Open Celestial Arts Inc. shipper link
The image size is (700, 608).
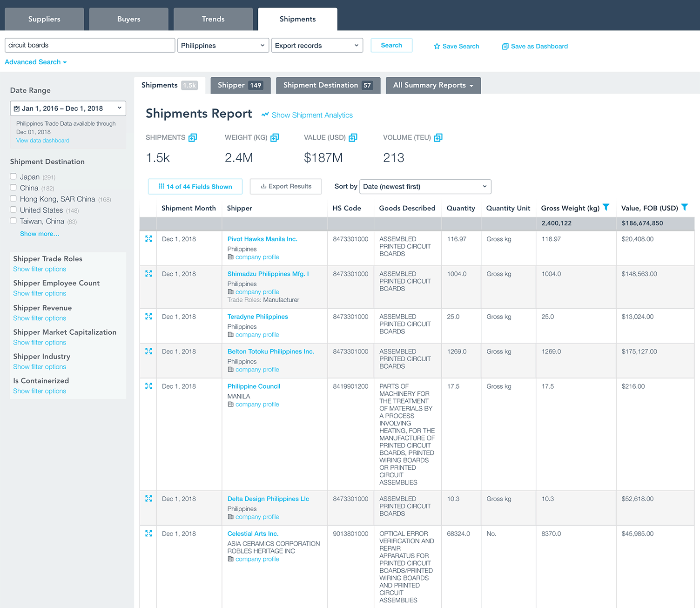coord(253,534)
